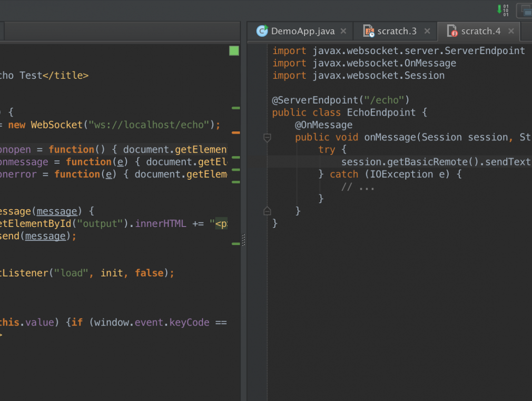The height and width of the screenshot is (401, 532).
Task: Grab the dotted splitter handle between editors
Action: [x=243, y=240]
